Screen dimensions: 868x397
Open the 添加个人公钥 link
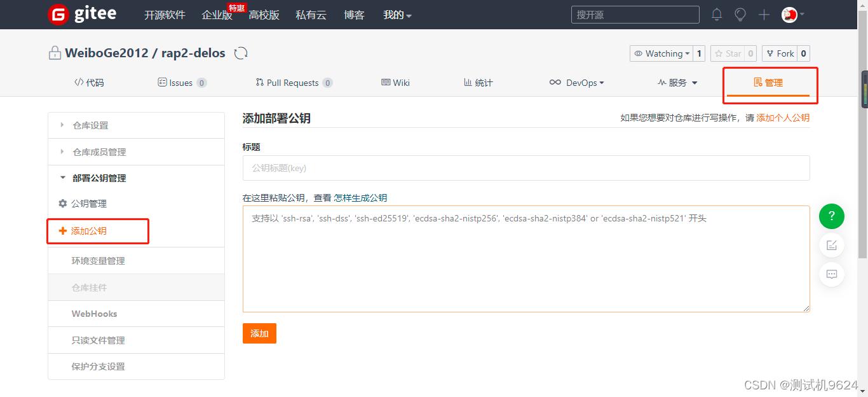pyautogui.click(x=783, y=118)
